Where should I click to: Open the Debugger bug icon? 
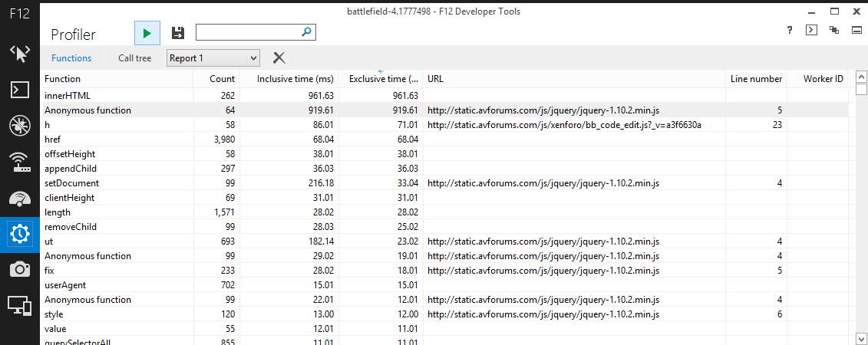tap(18, 126)
